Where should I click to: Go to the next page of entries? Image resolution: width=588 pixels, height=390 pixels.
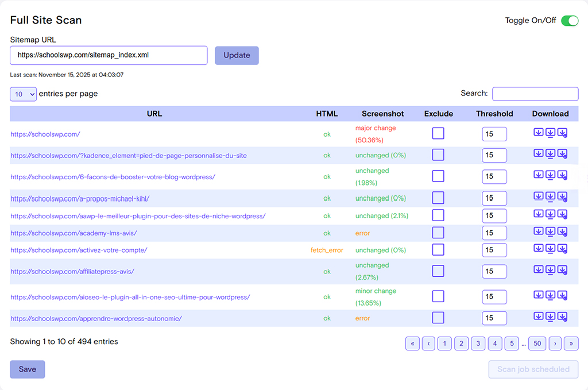(555, 343)
